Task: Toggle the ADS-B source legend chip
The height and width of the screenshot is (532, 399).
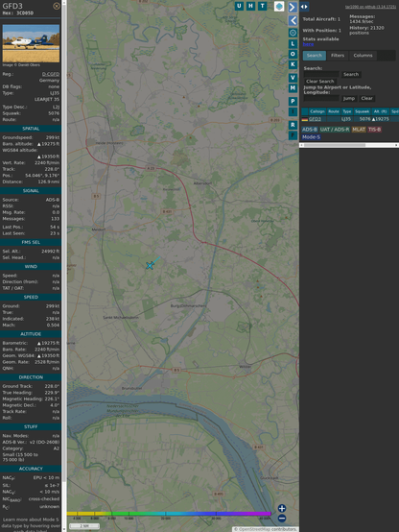Action: click(x=310, y=130)
